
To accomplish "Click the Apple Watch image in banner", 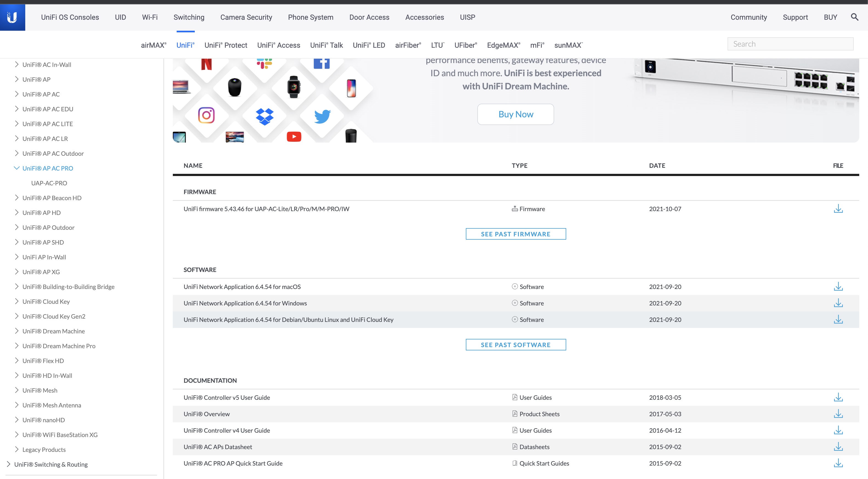I will tap(294, 87).
